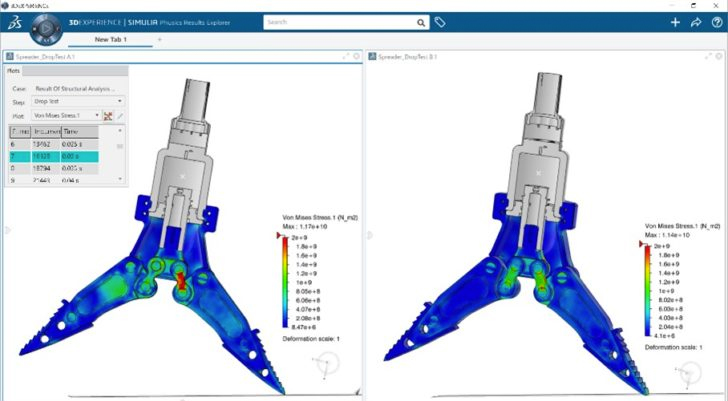
Task: Click the view orientation robot in right panel
Action: [x=688, y=374]
